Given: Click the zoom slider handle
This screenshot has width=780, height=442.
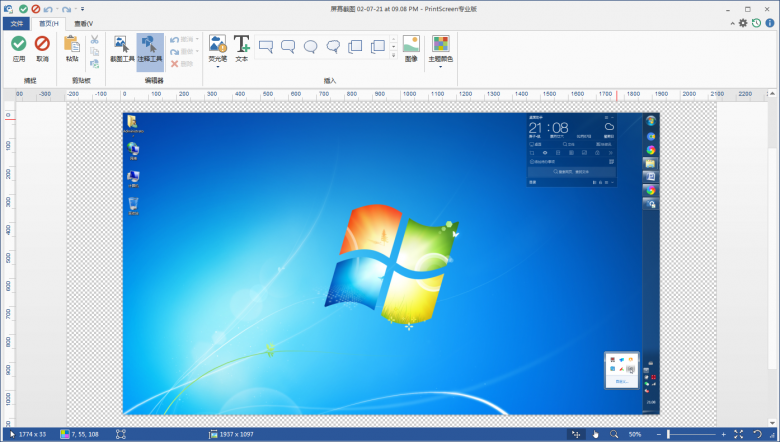Looking at the screenshot, I should coord(669,434).
